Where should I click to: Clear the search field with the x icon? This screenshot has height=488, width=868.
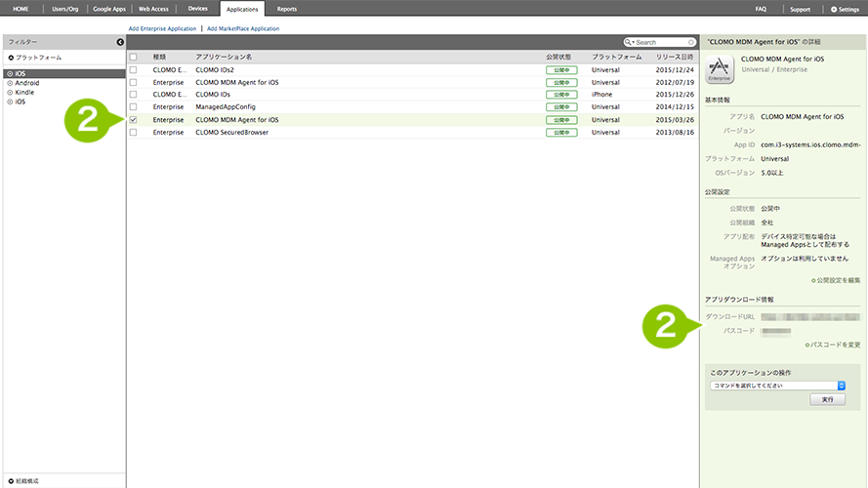[691, 42]
